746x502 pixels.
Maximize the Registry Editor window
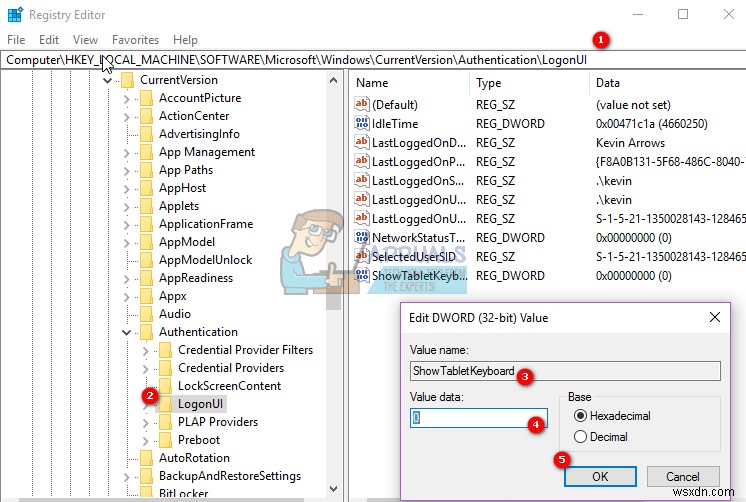(683, 14)
